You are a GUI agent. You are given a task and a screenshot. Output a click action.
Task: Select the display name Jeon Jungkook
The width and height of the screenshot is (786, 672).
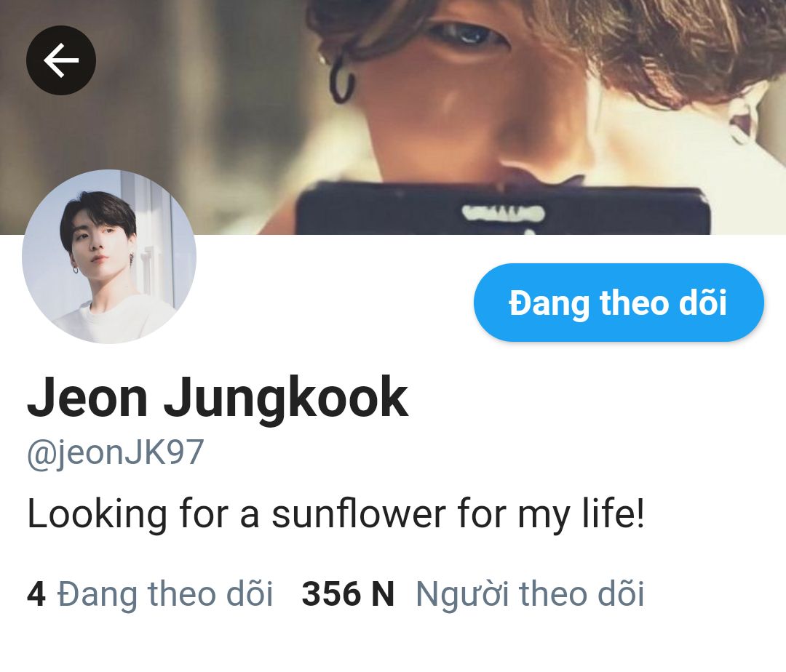point(217,396)
